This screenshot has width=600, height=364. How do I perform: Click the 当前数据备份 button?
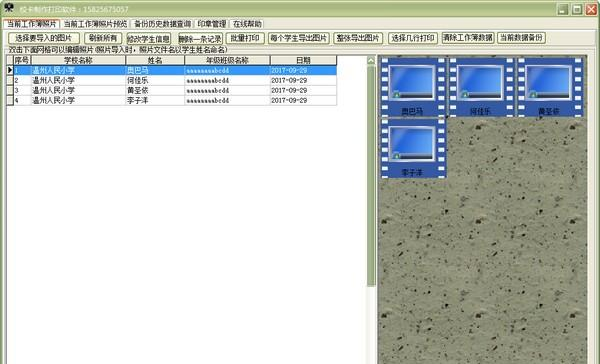point(521,38)
